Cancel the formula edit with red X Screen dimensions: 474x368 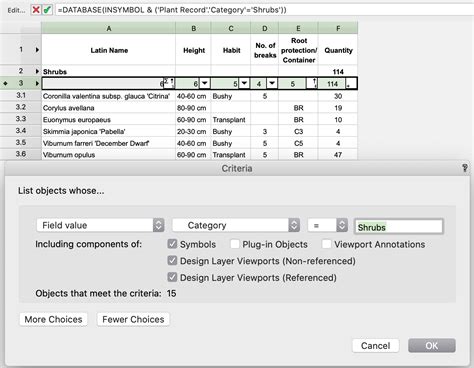[36, 10]
